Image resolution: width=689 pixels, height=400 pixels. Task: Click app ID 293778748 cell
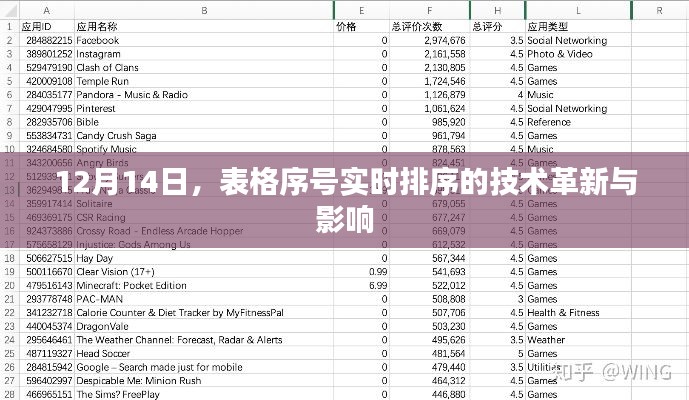[47, 299]
